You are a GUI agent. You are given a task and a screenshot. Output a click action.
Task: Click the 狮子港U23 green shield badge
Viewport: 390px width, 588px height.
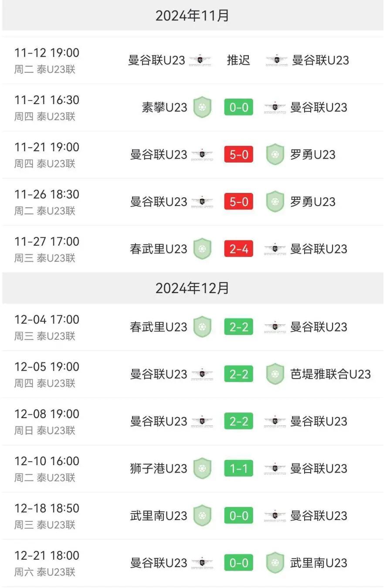202,468
